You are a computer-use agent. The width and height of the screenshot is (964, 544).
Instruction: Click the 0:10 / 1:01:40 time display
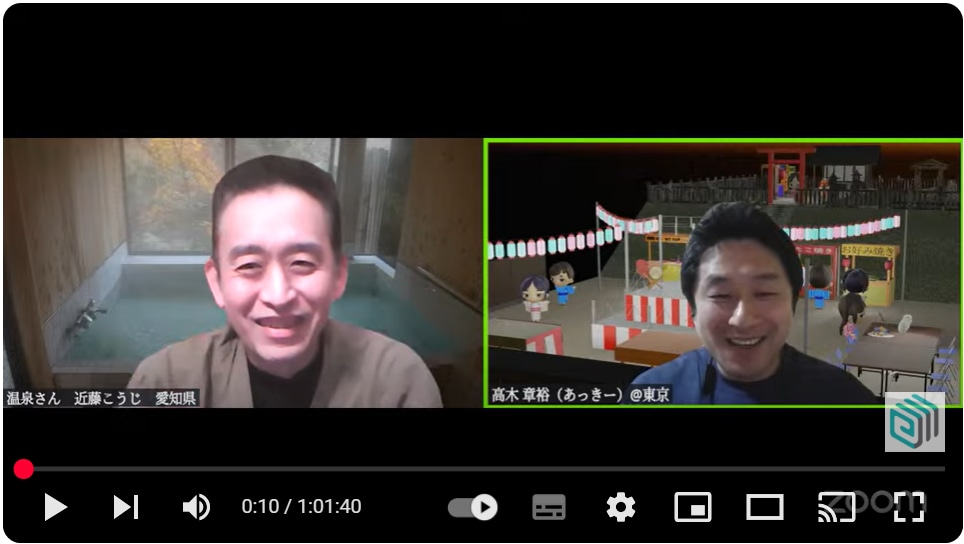[x=301, y=507]
